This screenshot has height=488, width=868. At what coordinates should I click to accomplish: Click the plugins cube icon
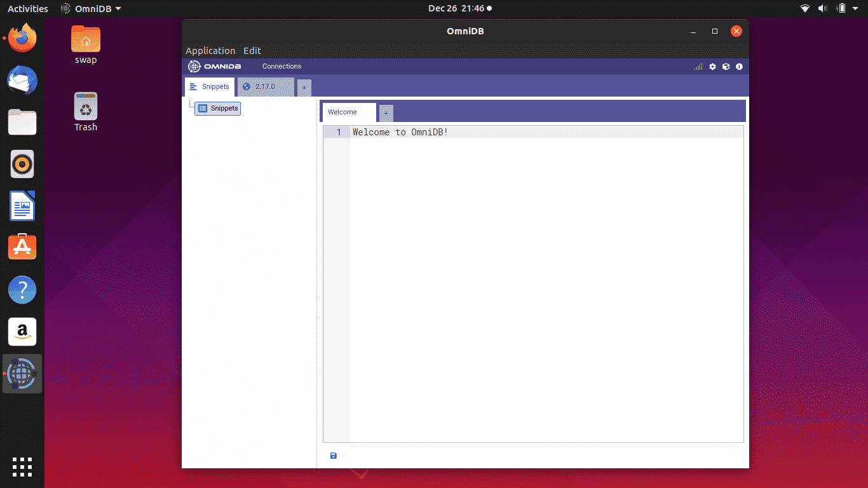point(726,67)
